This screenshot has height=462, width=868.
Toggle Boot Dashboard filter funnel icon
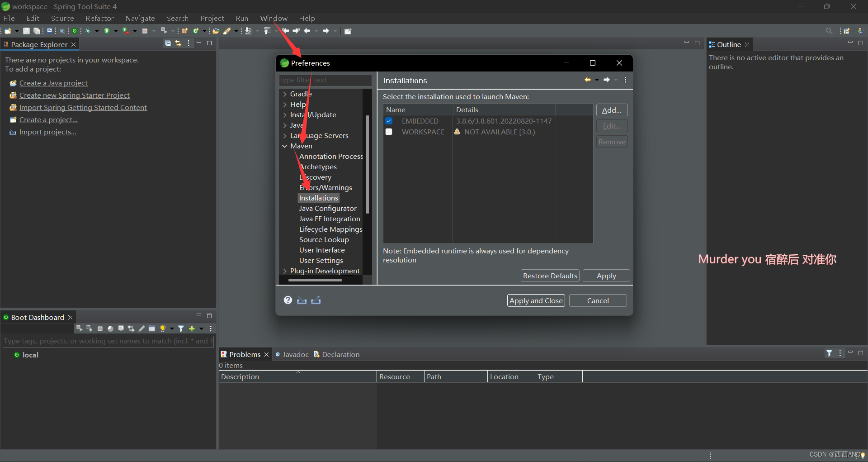(181, 329)
